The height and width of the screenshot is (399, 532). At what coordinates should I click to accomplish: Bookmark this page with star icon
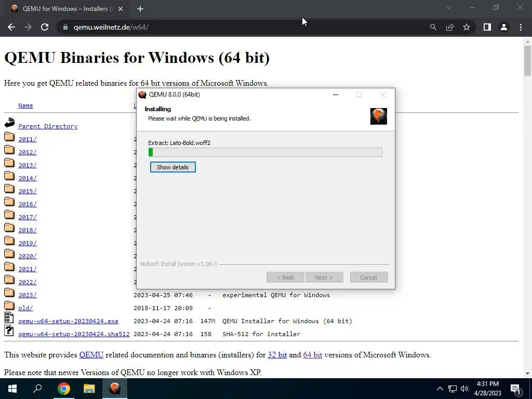[467, 27]
